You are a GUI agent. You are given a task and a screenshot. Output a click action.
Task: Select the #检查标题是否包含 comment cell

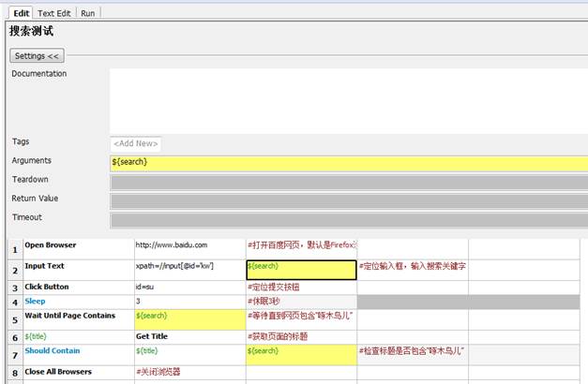pos(413,355)
